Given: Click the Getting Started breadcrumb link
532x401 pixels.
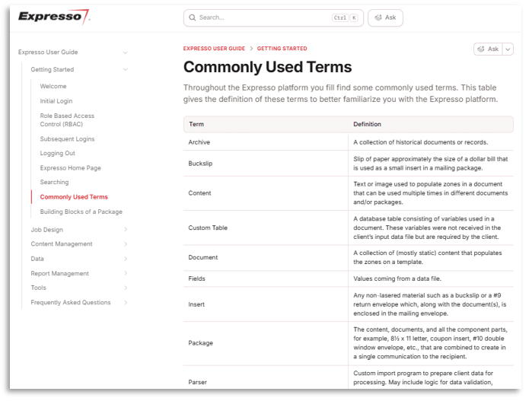Looking at the screenshot, I should point(282,49).
